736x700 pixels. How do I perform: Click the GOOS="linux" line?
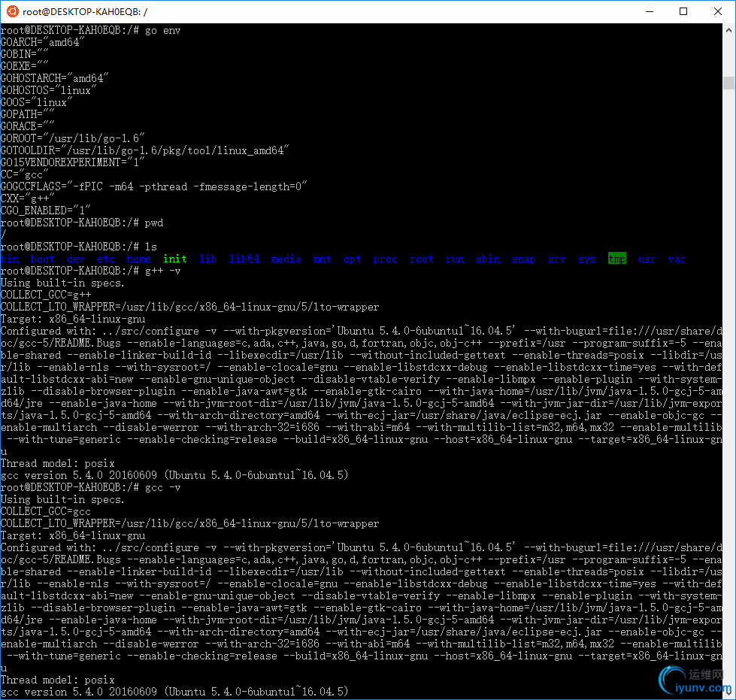[36, 102]
